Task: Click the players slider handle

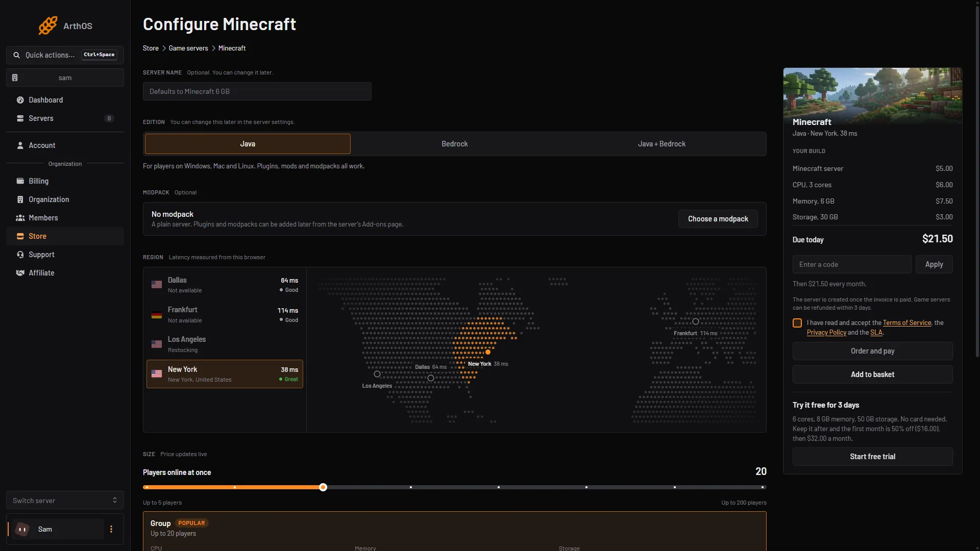Action: pyautogui.click(x=323, y=487)
